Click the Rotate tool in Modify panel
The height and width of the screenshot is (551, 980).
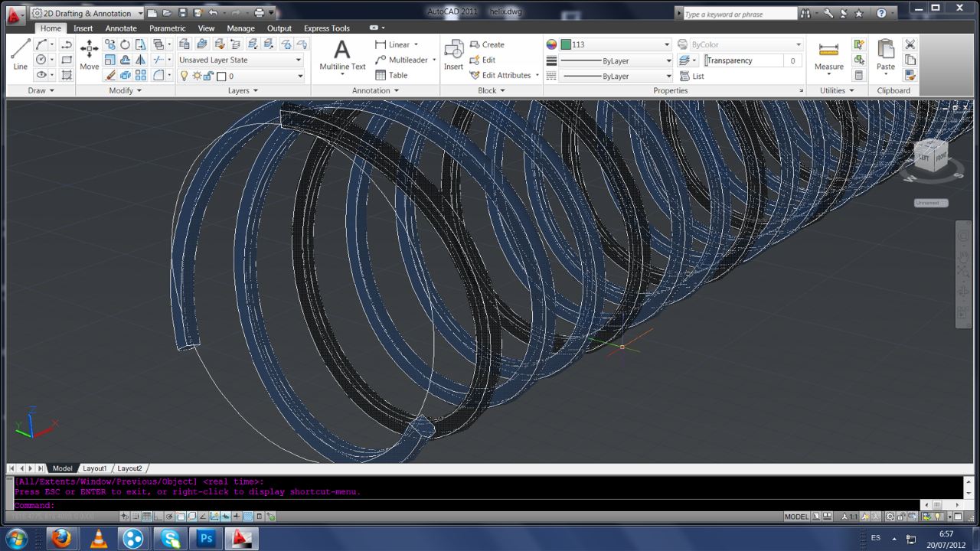[x=125, y=44]
